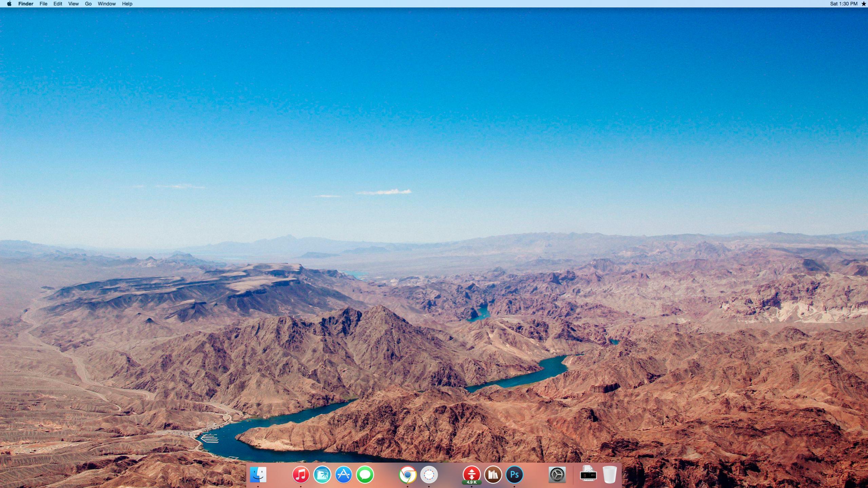This screenshot has width=868, height=488.
Task: Open System Preferences gear icon
Action: (557, 474)
